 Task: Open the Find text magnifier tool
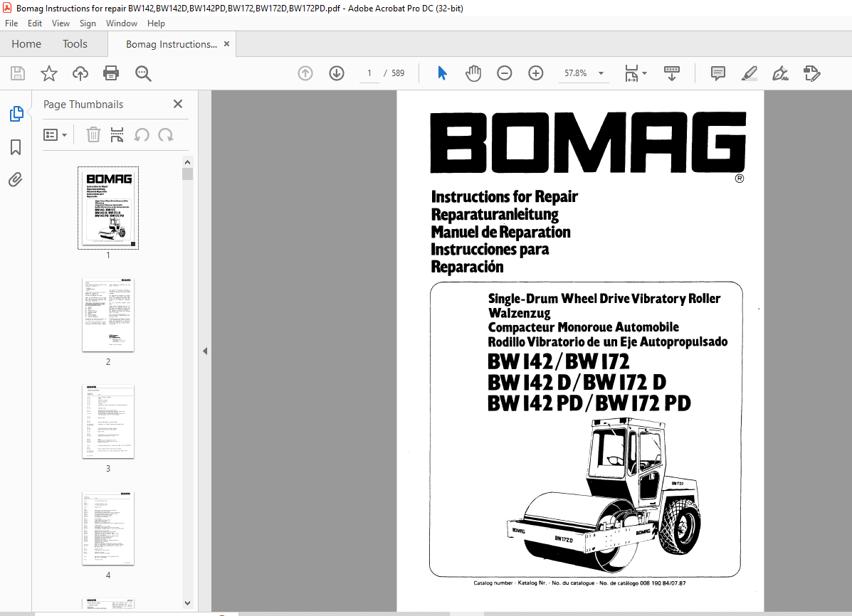coord(143,73)
